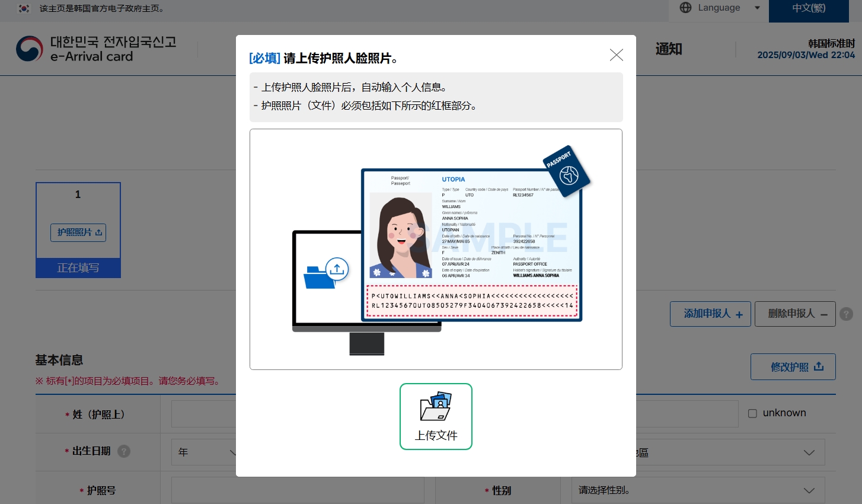The height and width of the screenshot is (504, 862).
Task: Click the upload arrow icon in 修改护照
Action: click(x=819, y=366)
